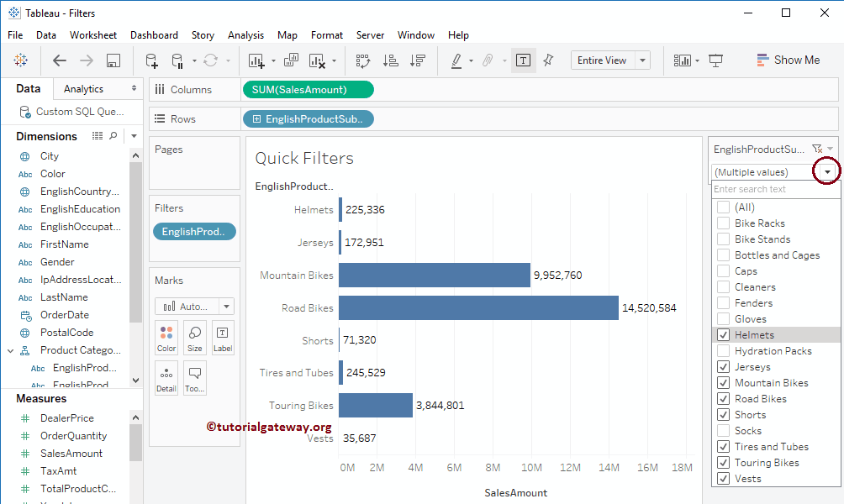Check the Bottles and Cages checkbox

pyautogui.click(x=724, y=255)
